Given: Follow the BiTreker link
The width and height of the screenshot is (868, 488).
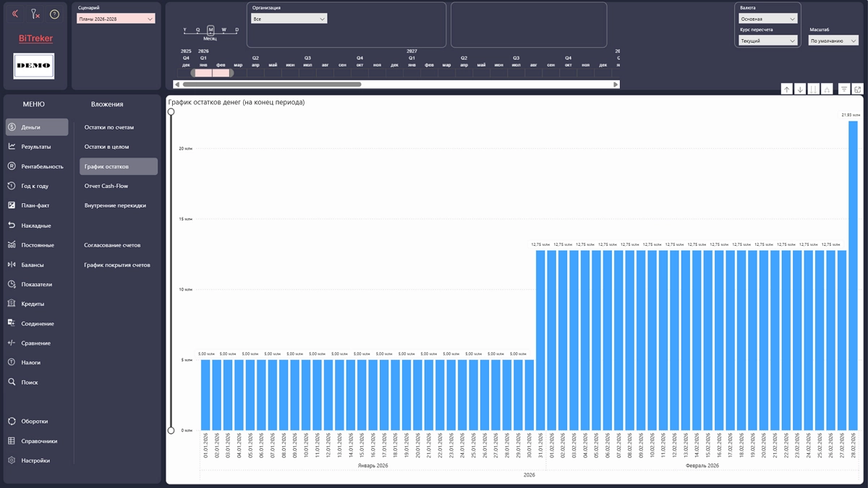Looking at the screenshot, I should pyautogui.click(x=35, y=38).
